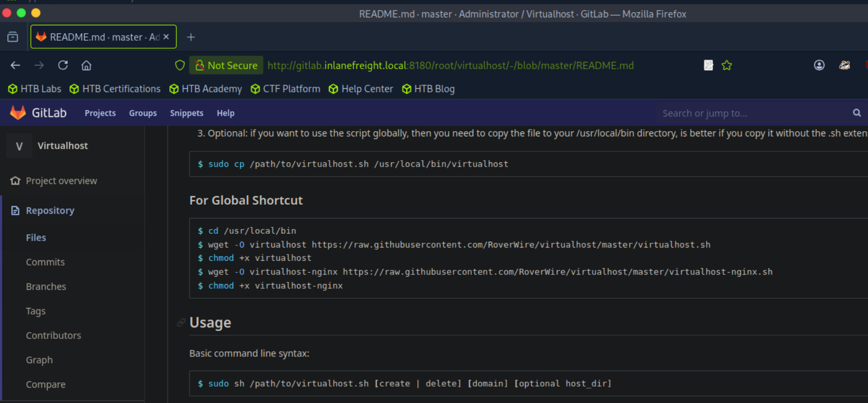Click the Not Secure site info badge
The height and width of the screenshot is (403, 868).
(x=226, y=66)
